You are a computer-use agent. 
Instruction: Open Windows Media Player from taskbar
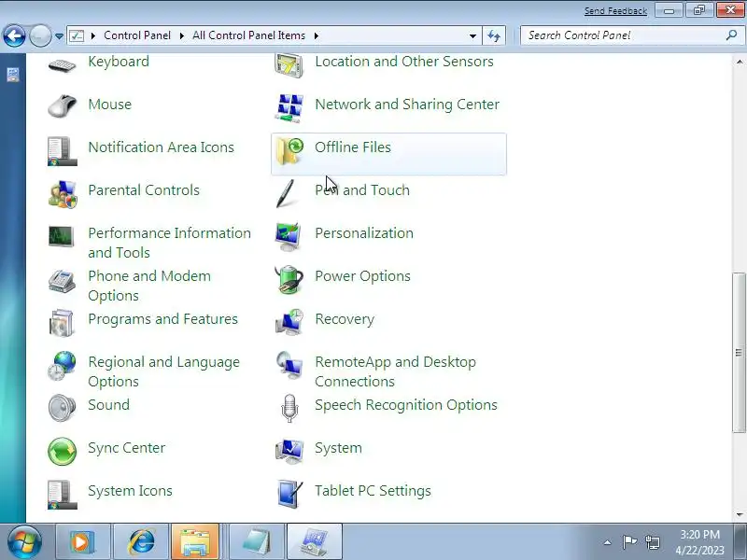(83, 542)
